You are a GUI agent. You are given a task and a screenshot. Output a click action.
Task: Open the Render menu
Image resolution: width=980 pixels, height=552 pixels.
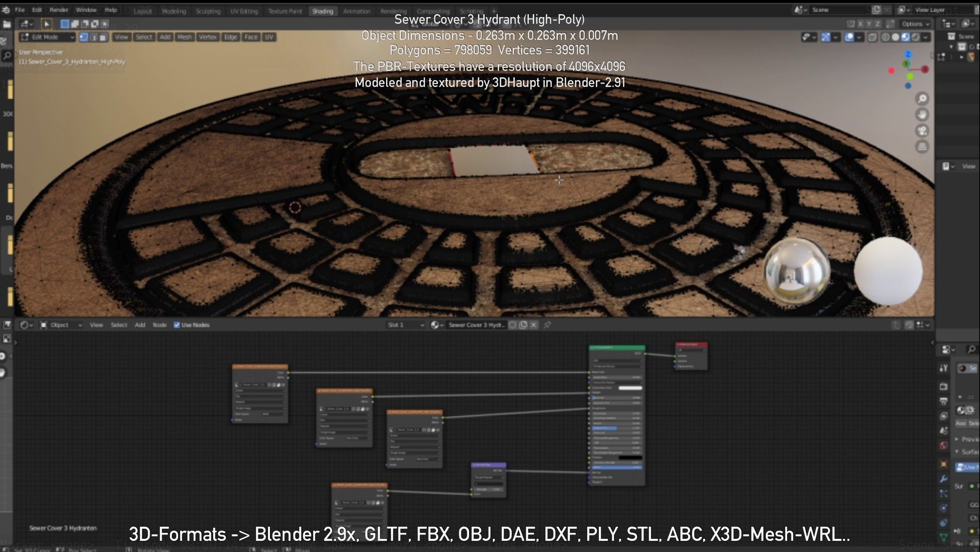pyautogui.click(x=59, y=10)
